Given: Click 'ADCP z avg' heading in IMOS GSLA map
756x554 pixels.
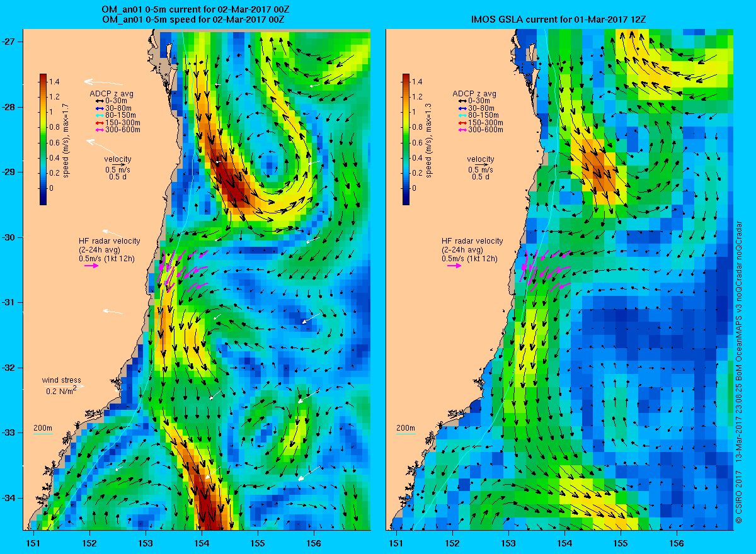Looking at the screenshot, I should 474,94.
